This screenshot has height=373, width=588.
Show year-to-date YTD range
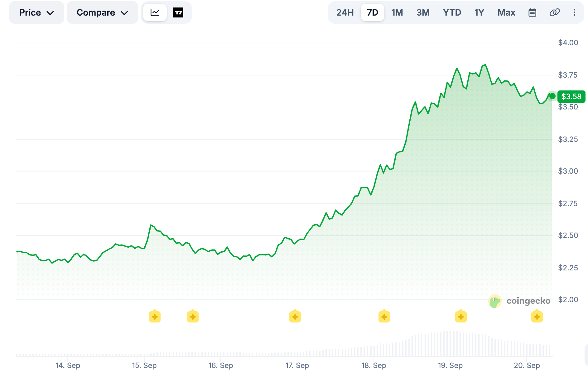(x=452, y=12)
